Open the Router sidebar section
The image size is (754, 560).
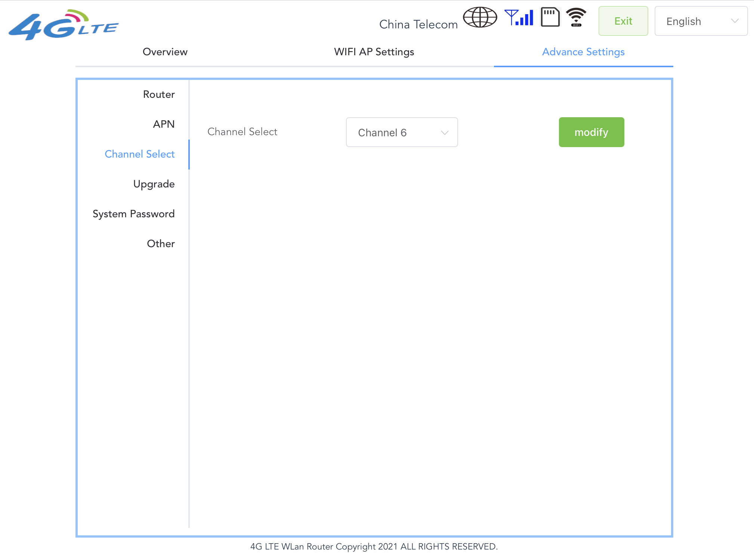pyautogui.click(x=159, y=94)
